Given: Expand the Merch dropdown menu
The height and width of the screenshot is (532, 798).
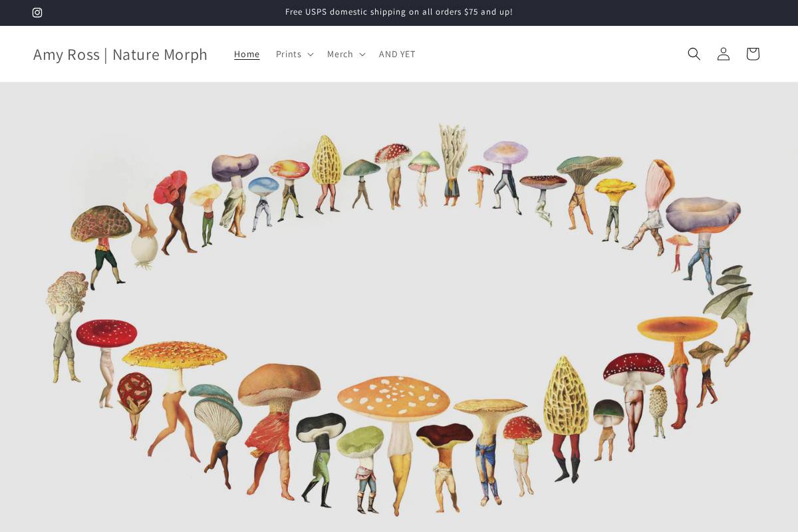Looking at the screenshot, I should [x=346, y=54].
